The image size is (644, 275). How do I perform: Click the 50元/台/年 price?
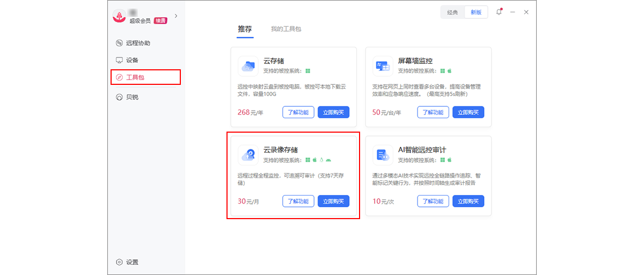point(387,112)
